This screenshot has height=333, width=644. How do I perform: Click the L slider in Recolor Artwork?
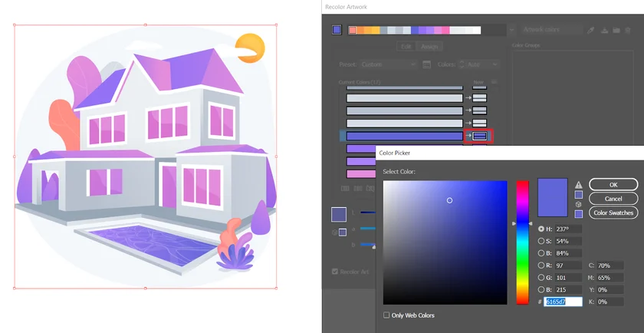(x=368, y=213)
